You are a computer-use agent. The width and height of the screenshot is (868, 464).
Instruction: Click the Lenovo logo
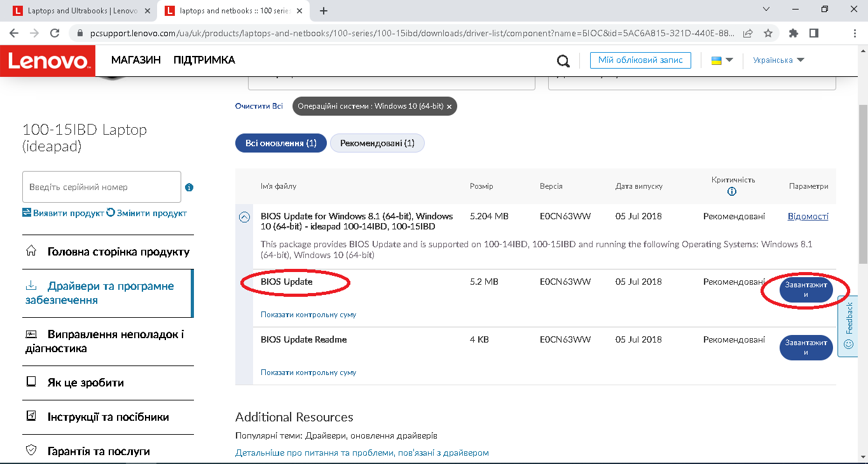tap(48, 60)
